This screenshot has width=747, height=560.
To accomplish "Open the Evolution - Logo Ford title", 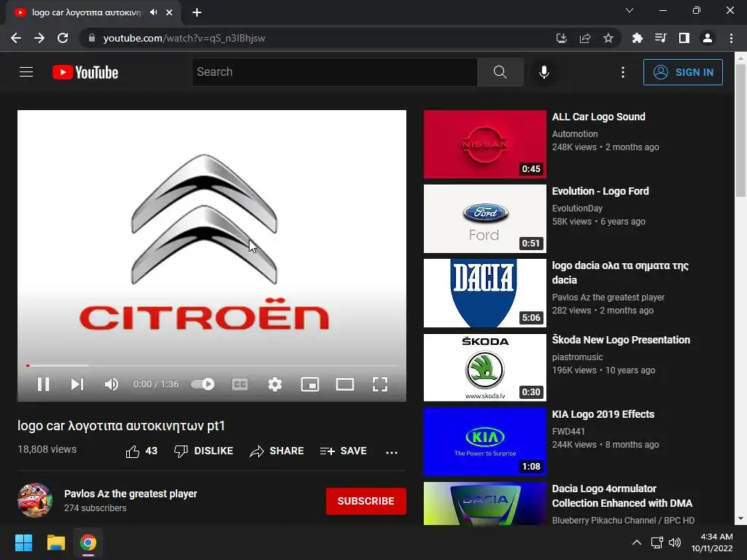I will tap(600, 191).
